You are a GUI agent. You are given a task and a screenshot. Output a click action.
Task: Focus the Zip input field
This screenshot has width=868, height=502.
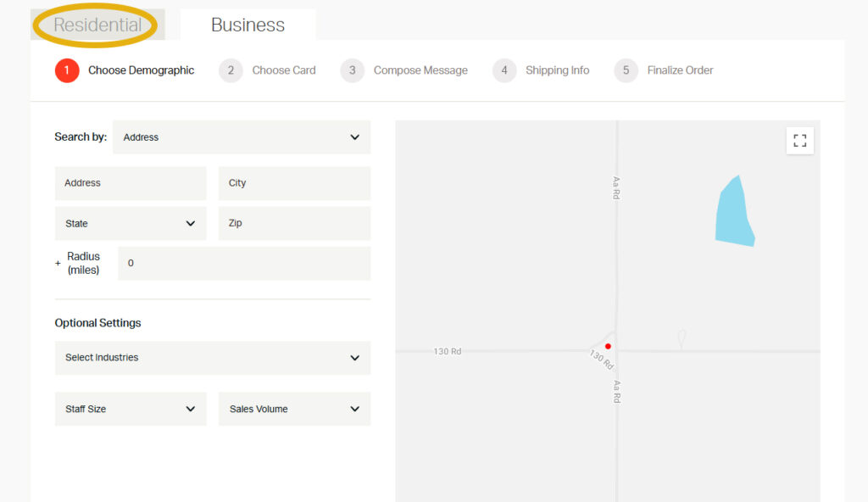tap(294, 224)
